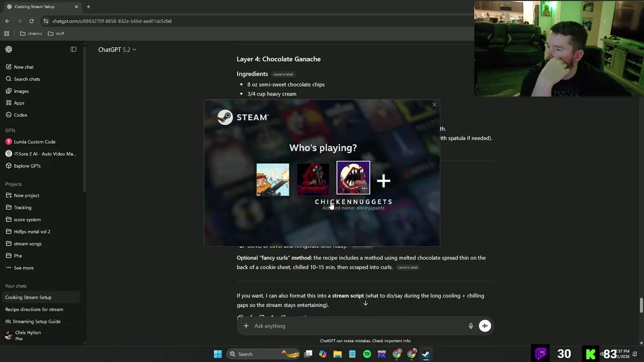Close the Cooking Stream Setup tab
The width and height of the screenshot is (644, 362).
76,7
